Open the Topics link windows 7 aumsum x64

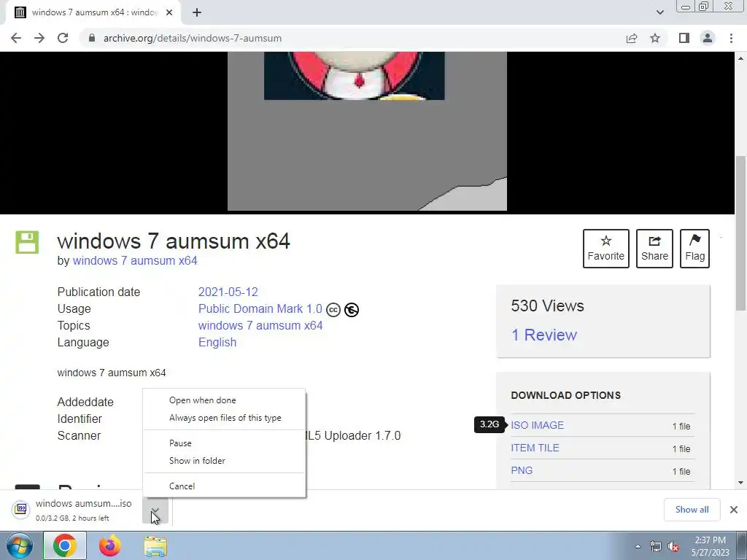pyautogui.click(x=260, y=326)
